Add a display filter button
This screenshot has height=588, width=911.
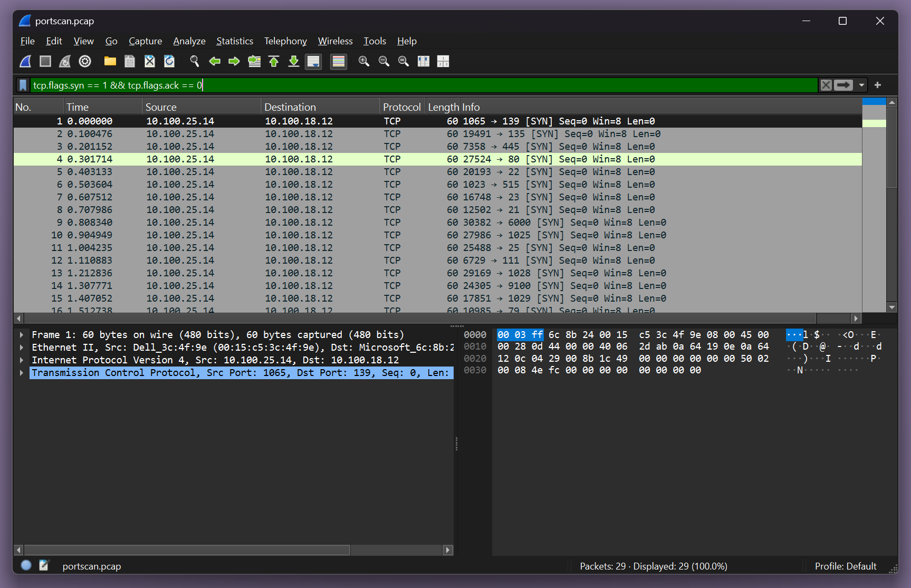pyautogui.click(x=878, y=85)
